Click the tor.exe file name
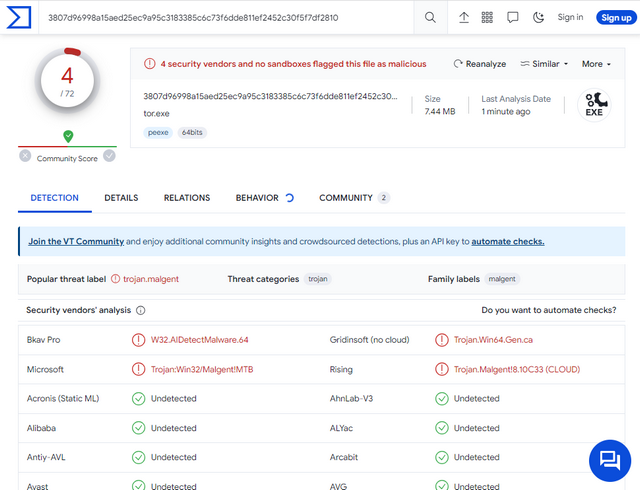Image resolution: width=640 pixels, height=490 pixels. pos(156,114)
